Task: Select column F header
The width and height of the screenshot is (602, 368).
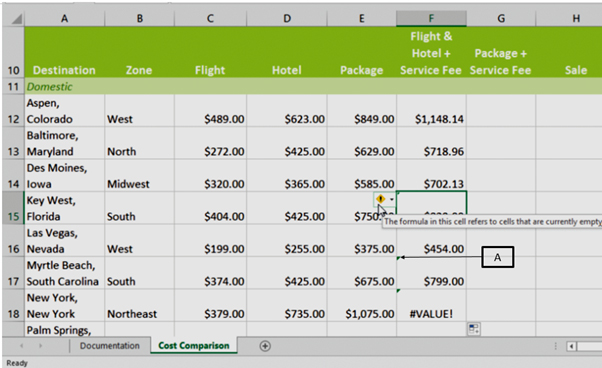Action: tap(431, 18)
